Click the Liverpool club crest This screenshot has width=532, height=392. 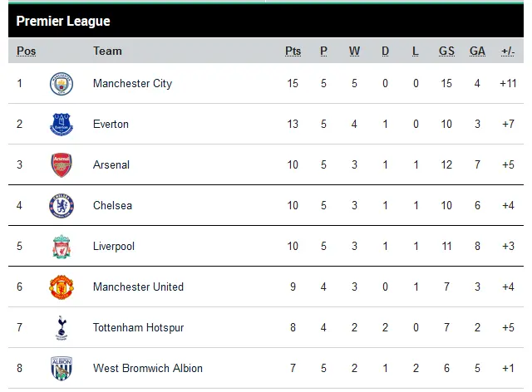coord(62,246)
